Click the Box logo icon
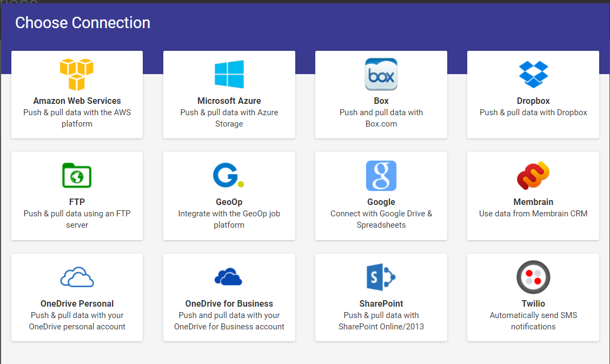The width and height of the screenshot is (610, 364). coord(381,74)
